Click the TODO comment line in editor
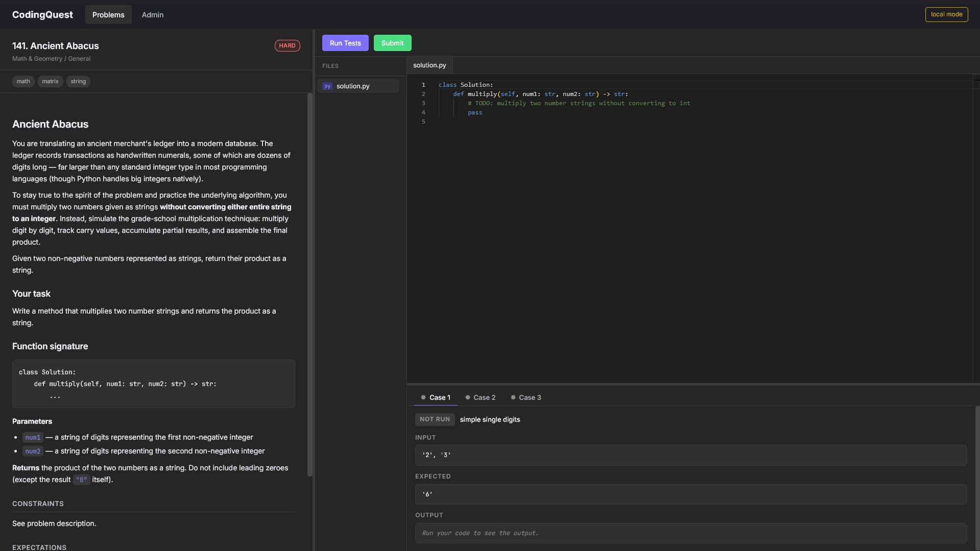 (x=579, y=103)
